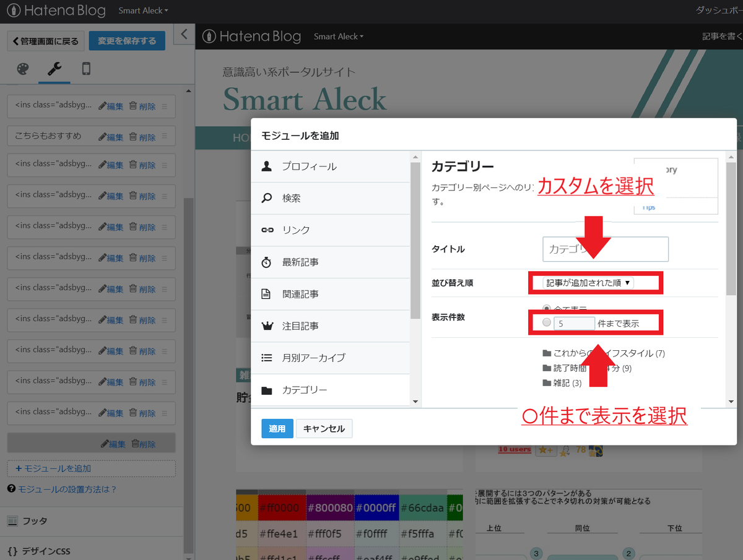Click the Smart Aleck blog title in preview
The height and width of the screenshot is (560, 743).
[x=305, y=100]
